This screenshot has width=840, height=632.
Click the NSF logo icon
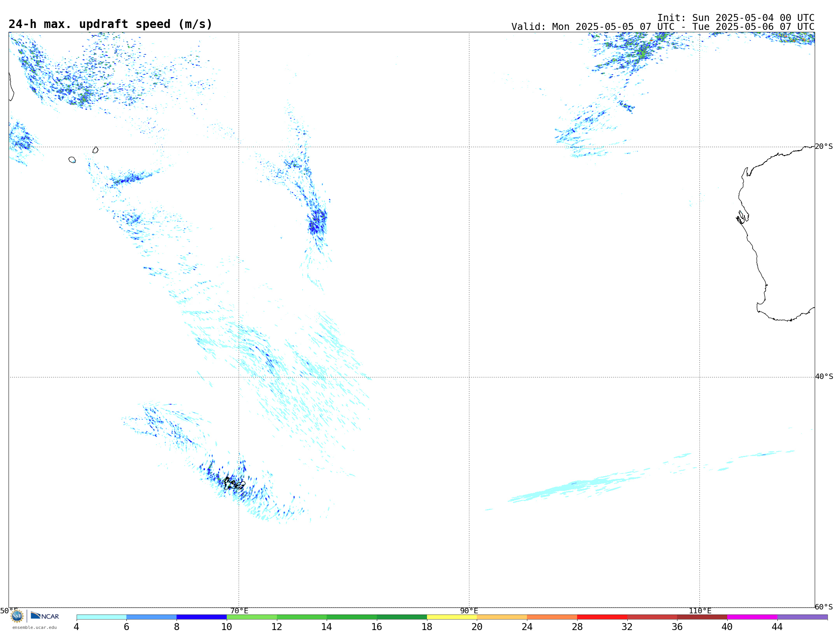click(x=17, y=616)
